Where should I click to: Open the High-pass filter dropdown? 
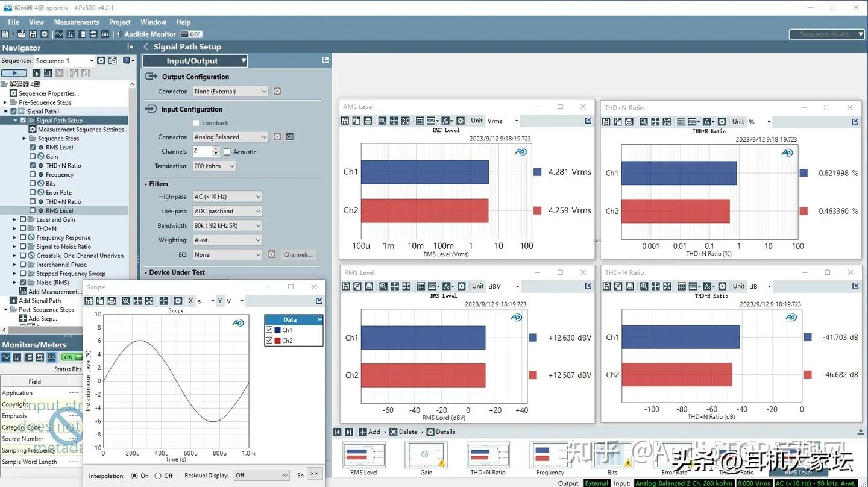pyautogui.click(x=227, y=196)
